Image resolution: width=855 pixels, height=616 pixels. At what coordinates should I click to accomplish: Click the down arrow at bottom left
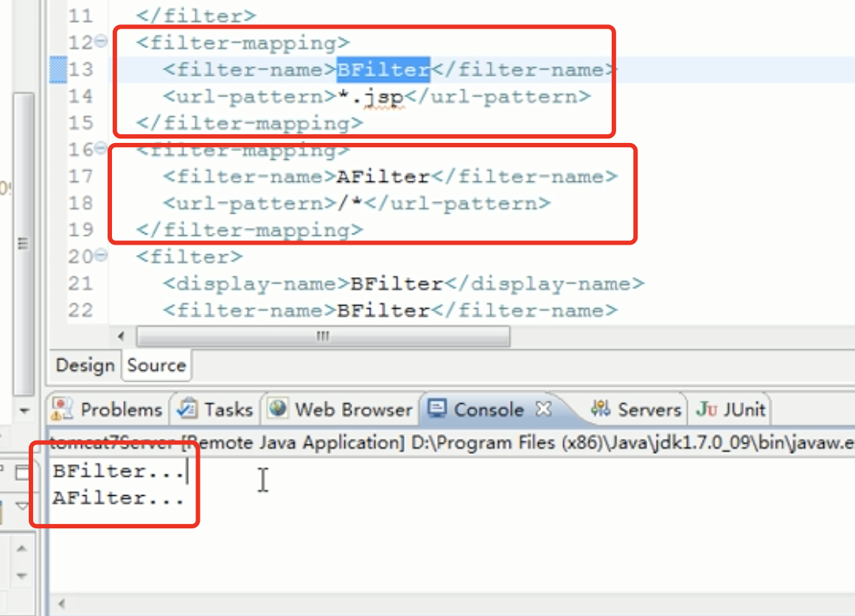[x=22, y=575]
